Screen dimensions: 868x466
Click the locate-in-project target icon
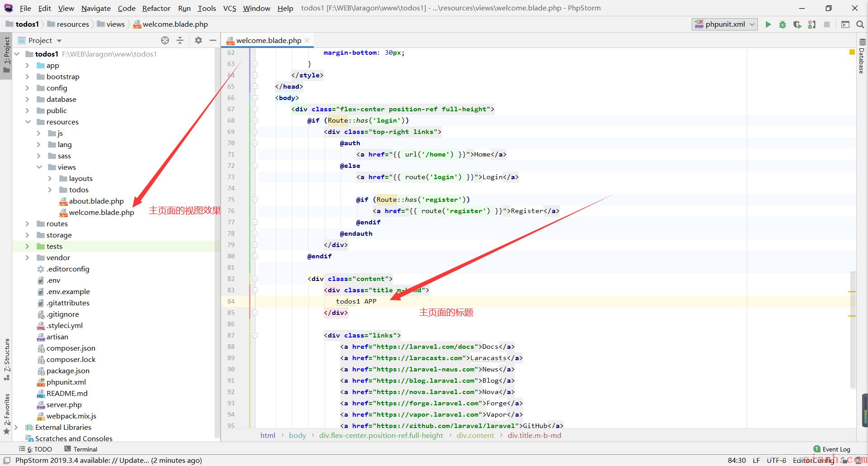(165, 40)
